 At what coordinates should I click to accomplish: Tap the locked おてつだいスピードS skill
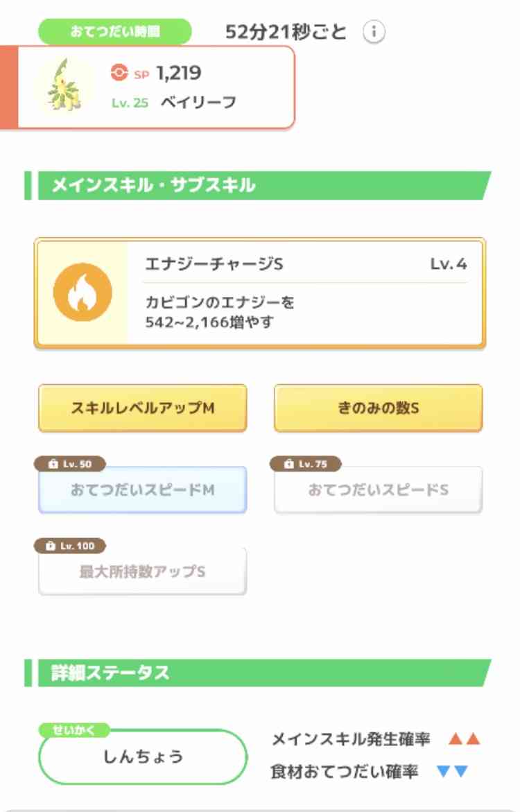(378, 490)
